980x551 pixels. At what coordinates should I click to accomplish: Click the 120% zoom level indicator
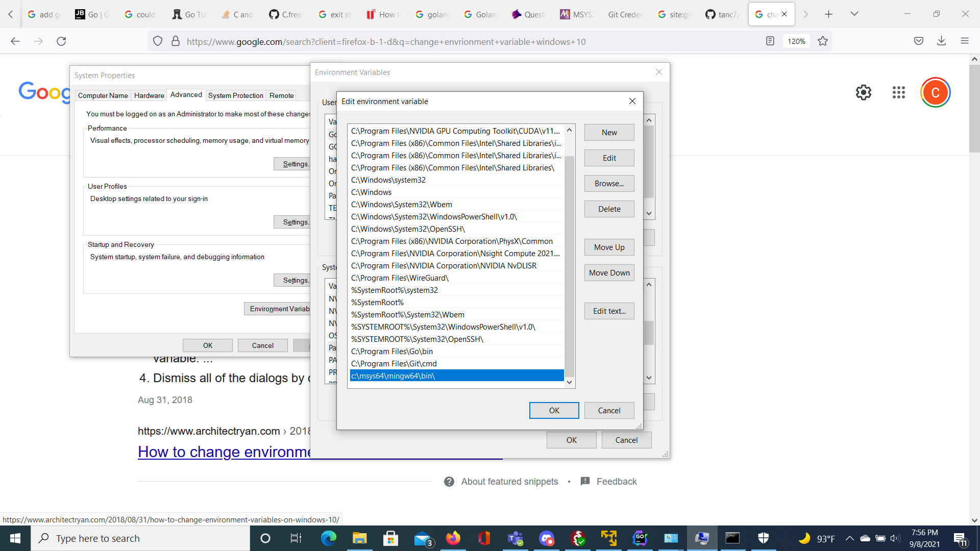(796, 41)
